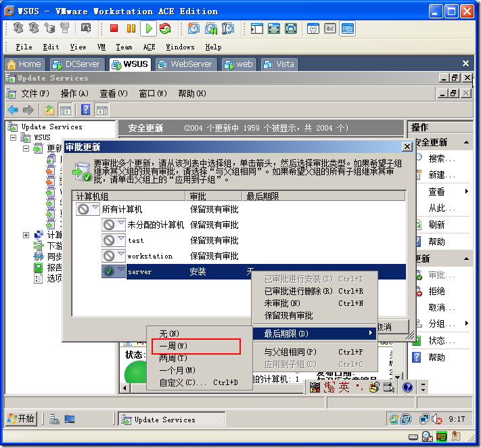Viewport: 481px width, 448px height.
Task: Choose 保留现有审批 menu entry
Action: (x=315, y=315)
